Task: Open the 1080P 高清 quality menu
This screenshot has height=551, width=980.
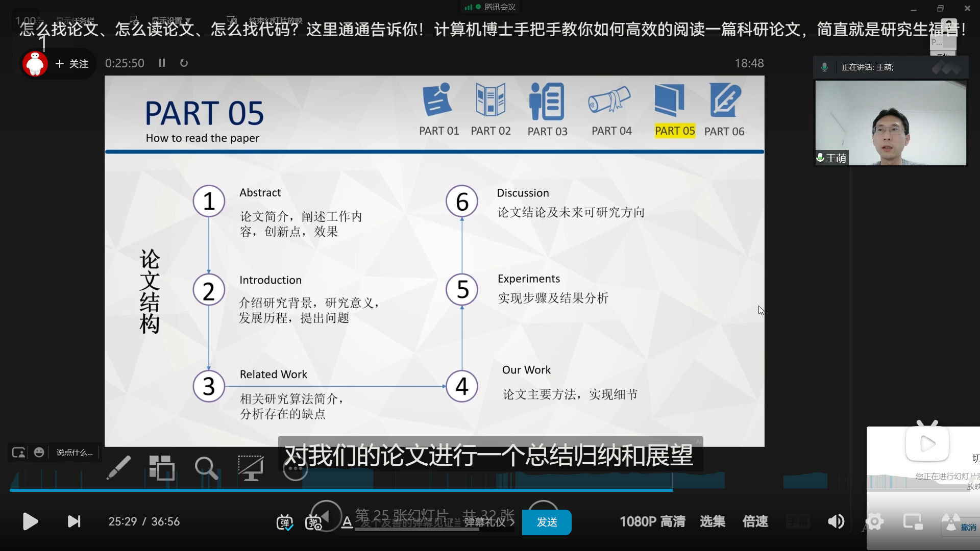Action: (652, 521)
